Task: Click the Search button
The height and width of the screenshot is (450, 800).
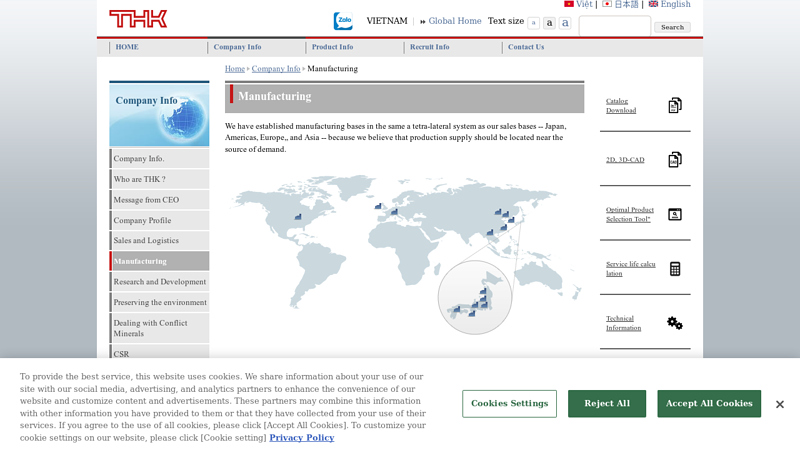Action: click(672, 27)
